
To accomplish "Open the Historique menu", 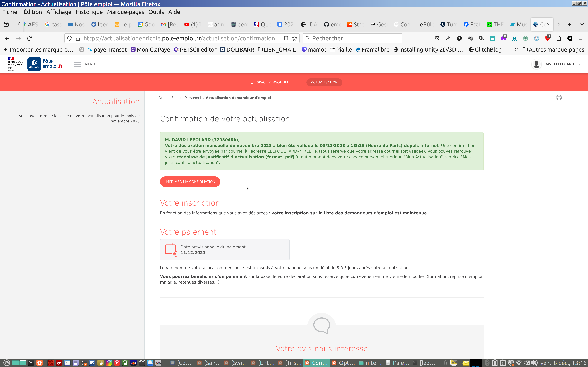I will [89, 12].
